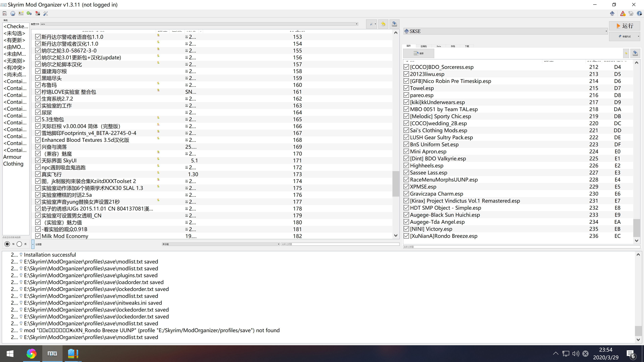
Task: Click the install mod from archive icon
Action: point(5,13)
